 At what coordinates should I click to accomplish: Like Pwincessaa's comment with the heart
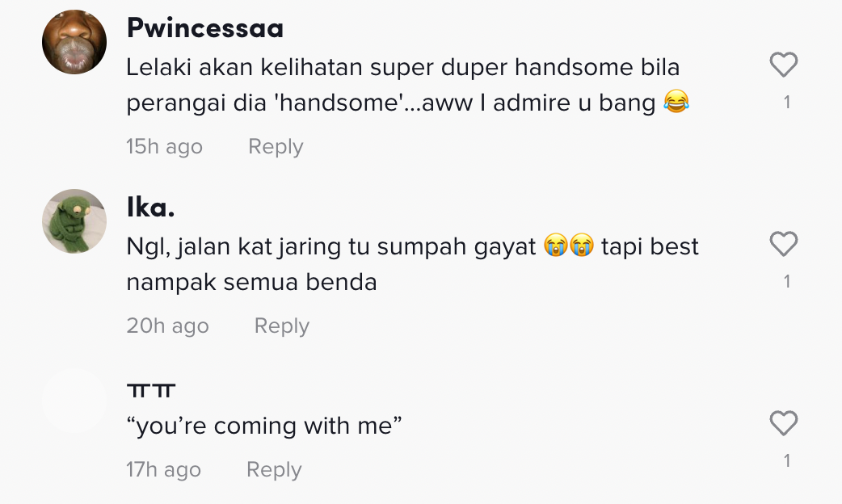coord(783,65)
